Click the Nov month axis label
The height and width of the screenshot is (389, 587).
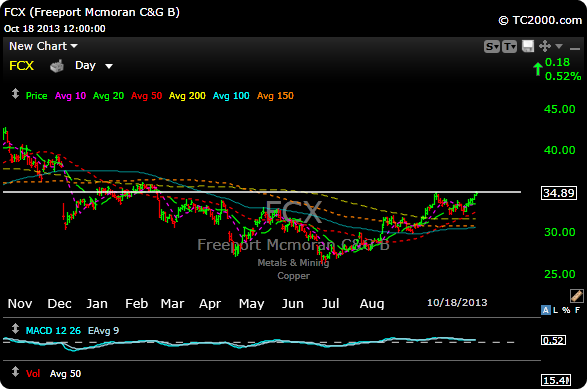tap(20, 304)
